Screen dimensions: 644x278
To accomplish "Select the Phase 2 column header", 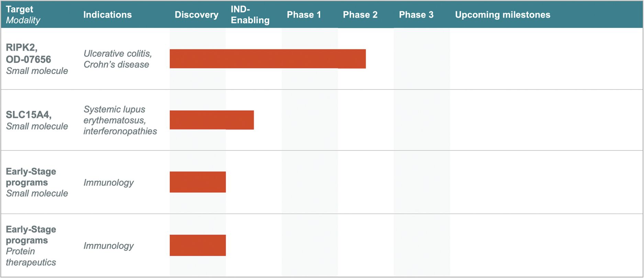I will 360,15.
